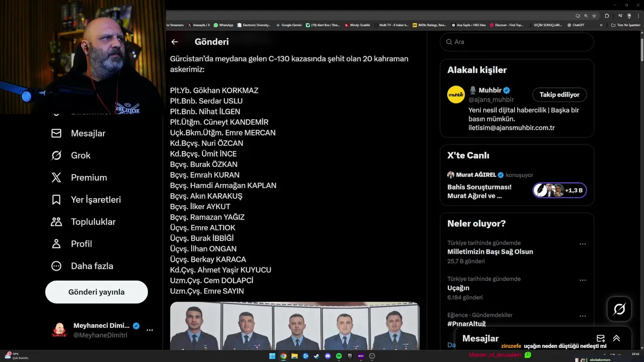The width and height of the screenshot is (644, 362).
Task: Expand the Mesajlar drawer chevrons
Action: click(616, 338)
